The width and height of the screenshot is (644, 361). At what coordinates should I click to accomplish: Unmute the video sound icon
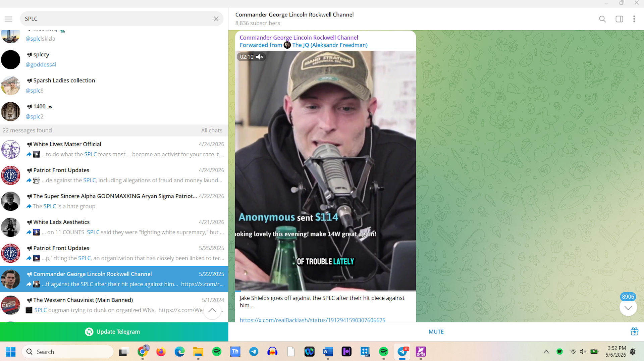(x=260, y=57)
